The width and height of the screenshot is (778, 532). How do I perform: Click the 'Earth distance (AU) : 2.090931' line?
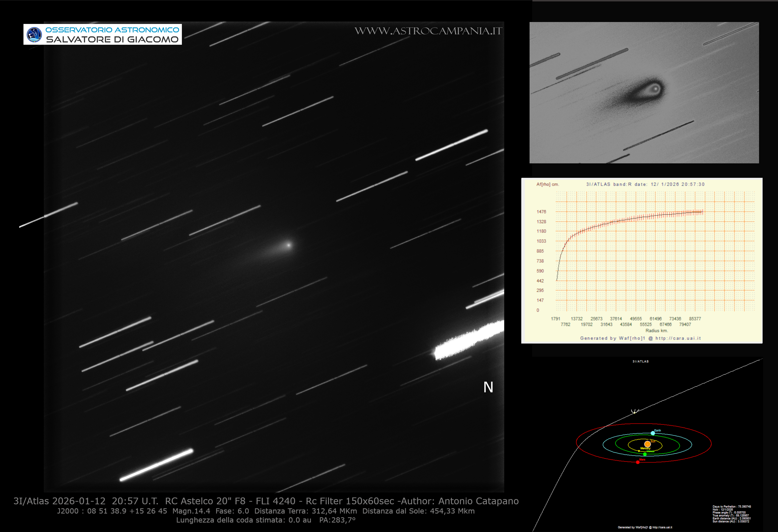pos(732,519)
